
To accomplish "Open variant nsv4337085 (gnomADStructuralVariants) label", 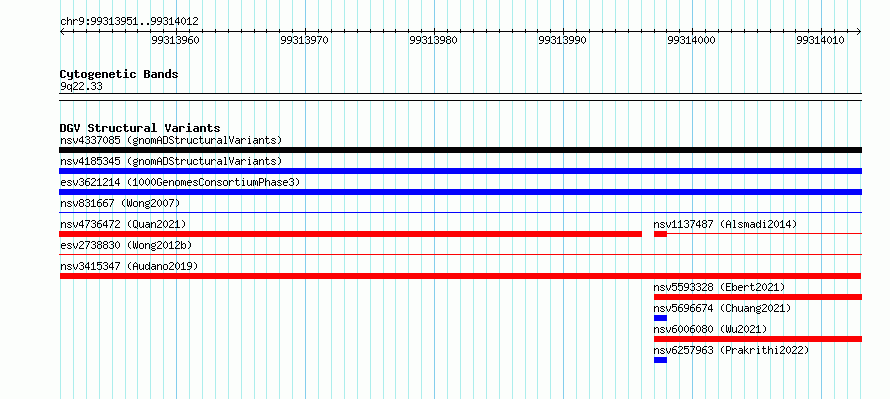I will (x=171, y=140).
